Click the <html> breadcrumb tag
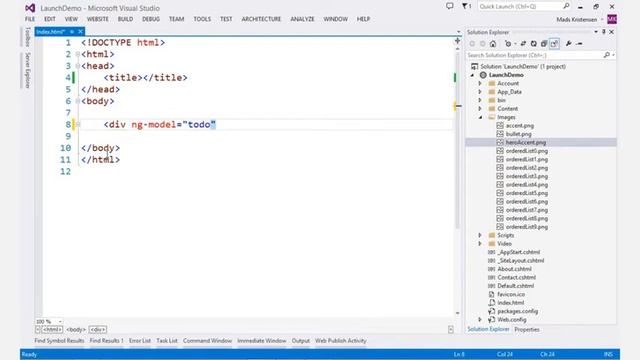This screenshot has width=640, height=360. pyautogui.click(x=52, y=329)
